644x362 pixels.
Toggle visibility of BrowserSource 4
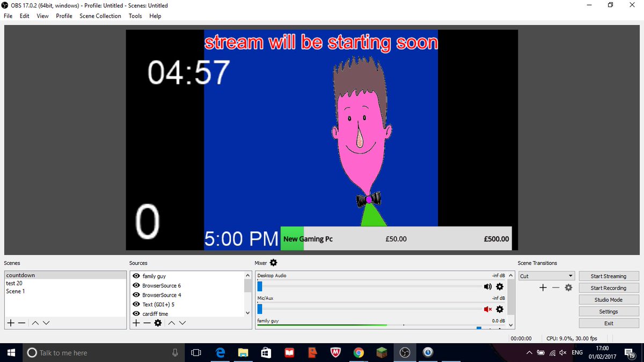[136, 295]
